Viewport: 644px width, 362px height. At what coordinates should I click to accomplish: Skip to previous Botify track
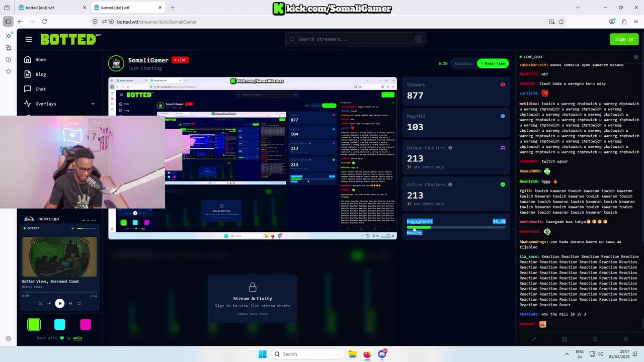(x=49, y=303)
